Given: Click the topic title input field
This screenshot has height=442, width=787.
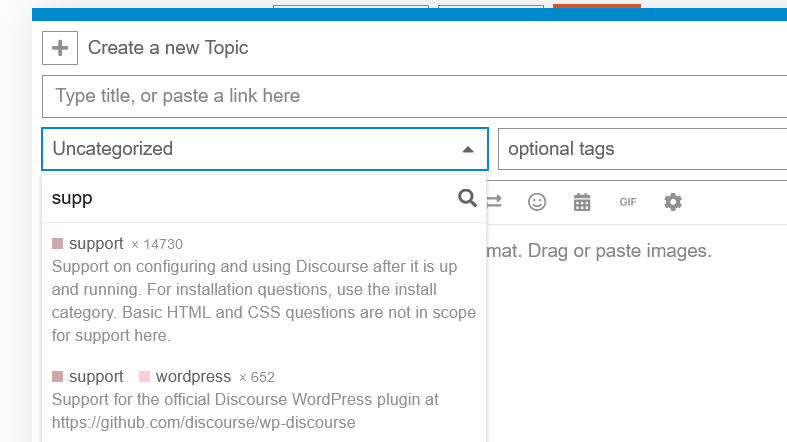Looking at the screenshot, I should [x=415, y=96].
